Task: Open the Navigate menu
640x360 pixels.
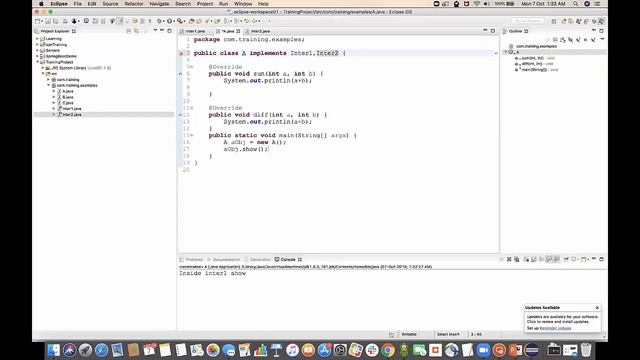Action: click(159, 4)
